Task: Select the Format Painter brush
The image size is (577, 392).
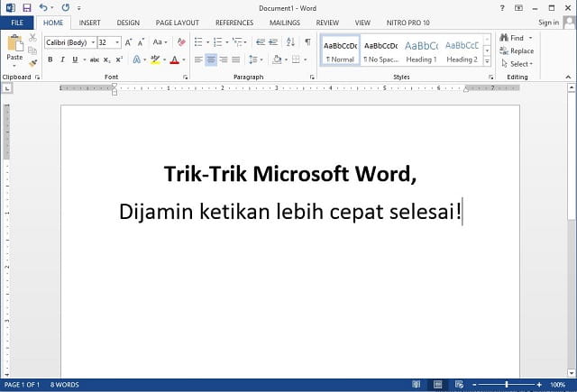Action: pos(32,63)
